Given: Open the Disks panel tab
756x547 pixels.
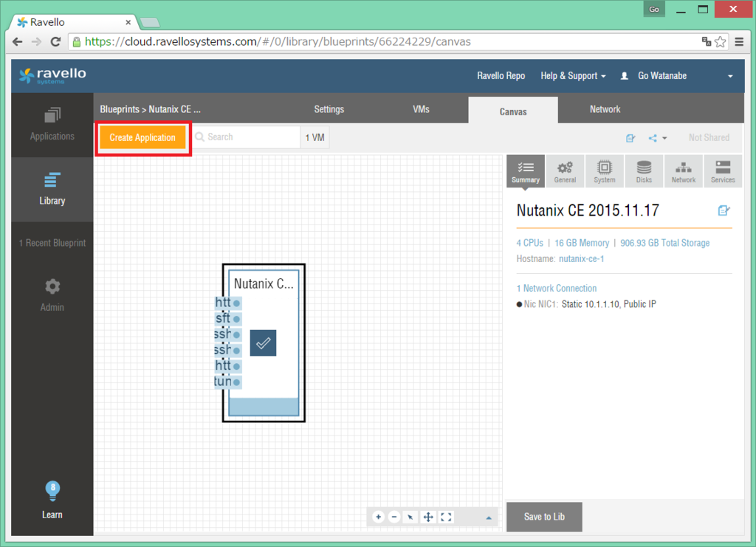Looking at the screenshot, I should [644, 171].
